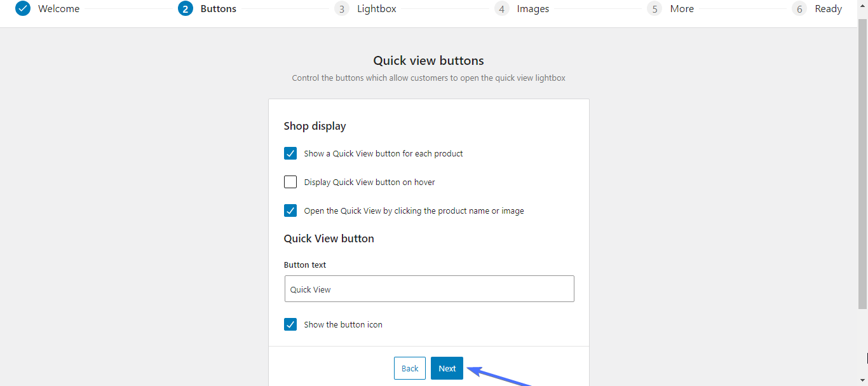The height and width of the screenshot is (386, 868).
Task: Enable Display Quick View button on hover
Action: [x=290, y=182]
